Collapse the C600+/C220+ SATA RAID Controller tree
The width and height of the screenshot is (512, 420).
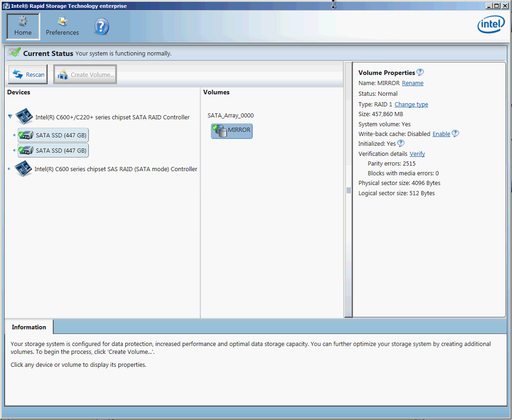coord(10,116)
